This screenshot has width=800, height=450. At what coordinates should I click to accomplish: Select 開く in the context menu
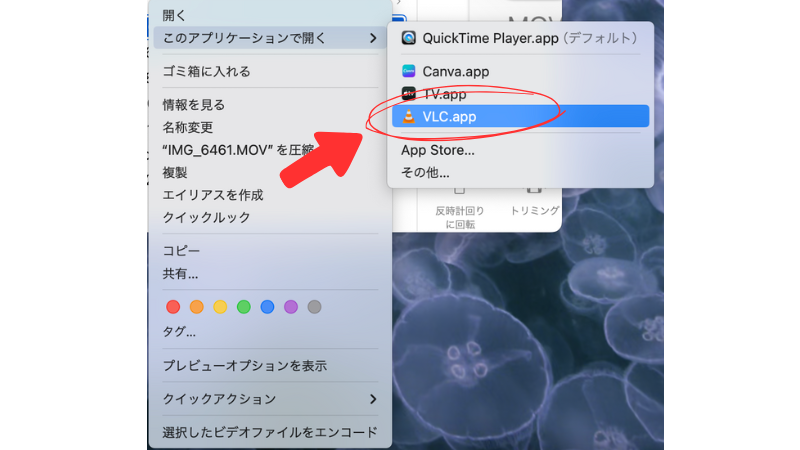(x=270, y=15)
